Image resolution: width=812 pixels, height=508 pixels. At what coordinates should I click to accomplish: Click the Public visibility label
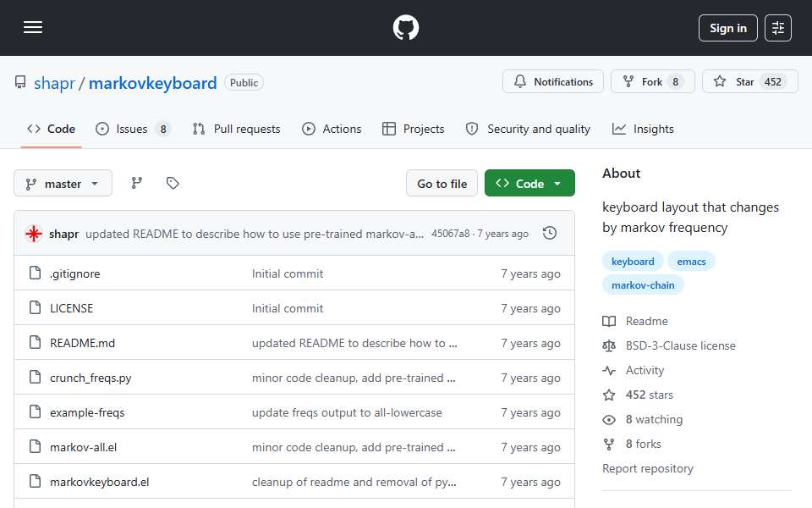(x=244, y=82)
